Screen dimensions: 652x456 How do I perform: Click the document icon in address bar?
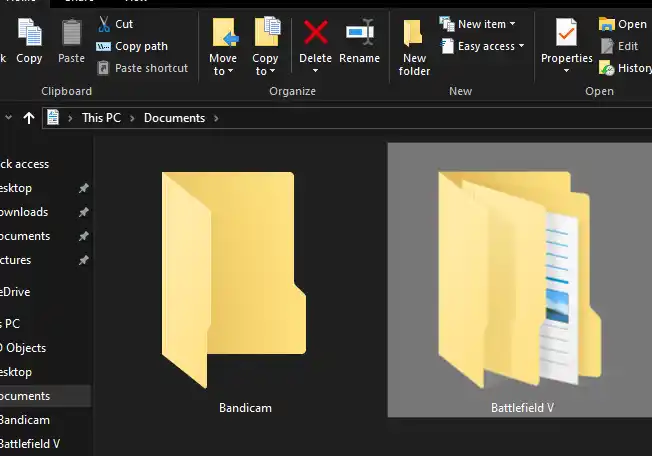pyautogui.click(x=53, y=118)
